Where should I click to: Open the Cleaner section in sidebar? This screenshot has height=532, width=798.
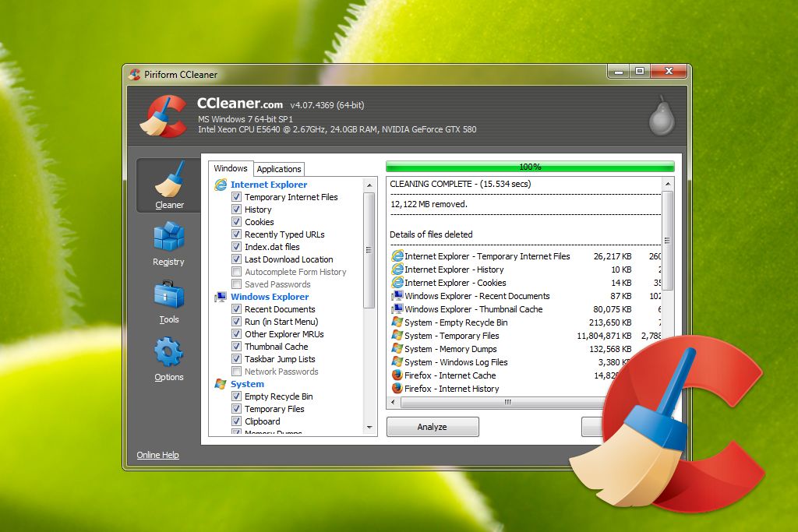[169, 185]
